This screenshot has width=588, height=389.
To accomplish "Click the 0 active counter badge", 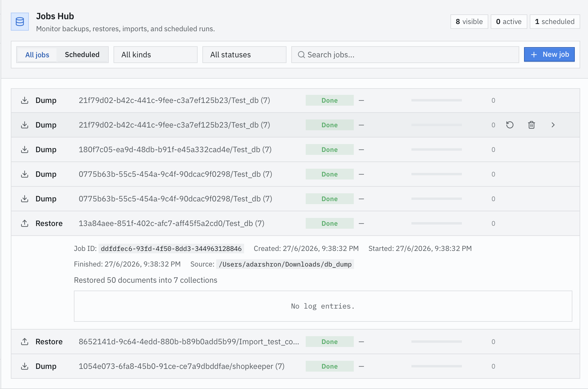I will pos(509,22).
